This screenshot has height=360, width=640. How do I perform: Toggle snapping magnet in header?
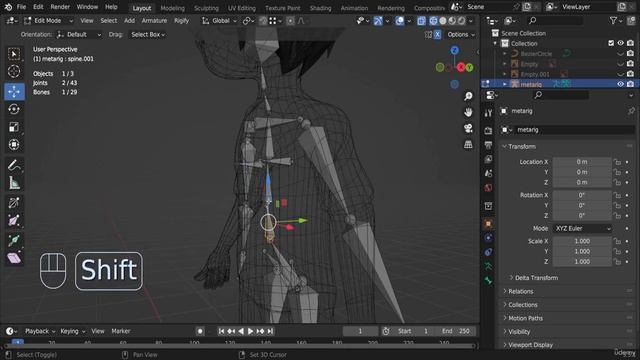263,21
